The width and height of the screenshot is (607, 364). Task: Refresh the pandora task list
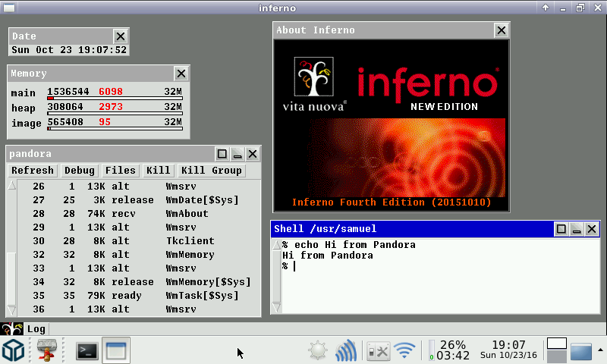pyautogui.click(x=33, y=171)
